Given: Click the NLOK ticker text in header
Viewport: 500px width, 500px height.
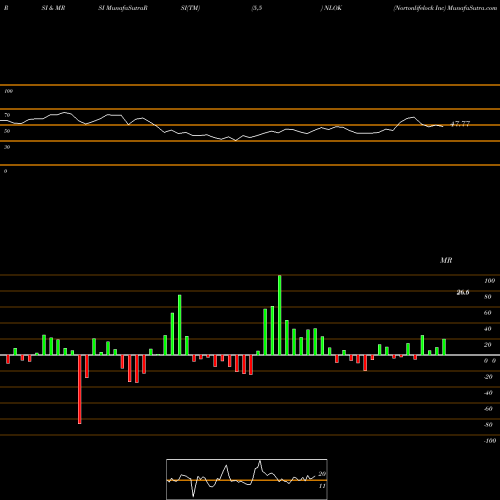Looking at the screenshot, I should pyautogui.click(x=333, y=8).
